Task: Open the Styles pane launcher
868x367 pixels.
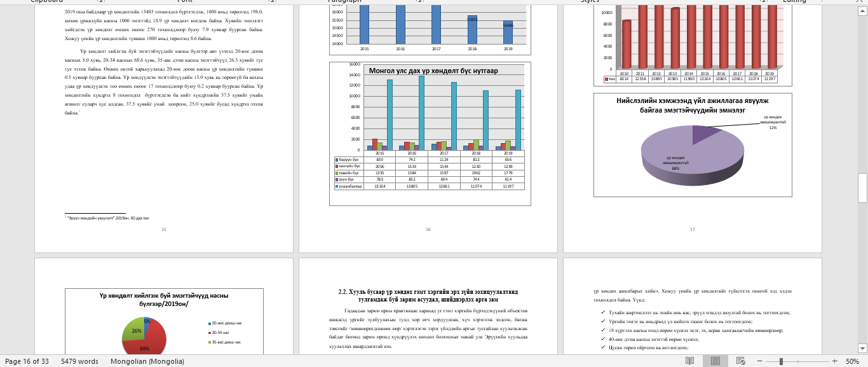Action: pos(762,2)
